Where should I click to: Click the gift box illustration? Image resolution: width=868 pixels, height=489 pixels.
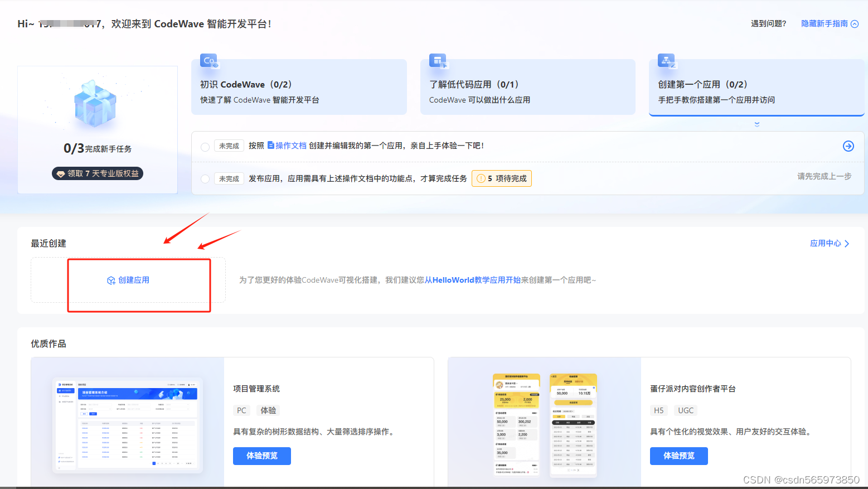[95, 103]
